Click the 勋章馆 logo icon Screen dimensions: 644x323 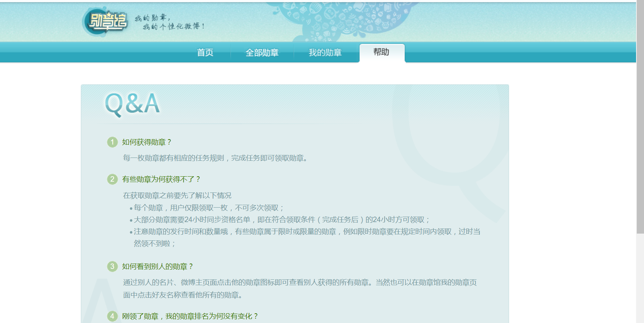pos(105,22)
